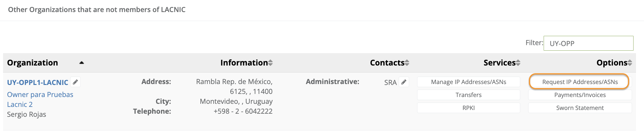Toggle sort arrows on Options column
The height and width of the screenshot is (131, 644).
pyautogui.click(x=630, y=63)
